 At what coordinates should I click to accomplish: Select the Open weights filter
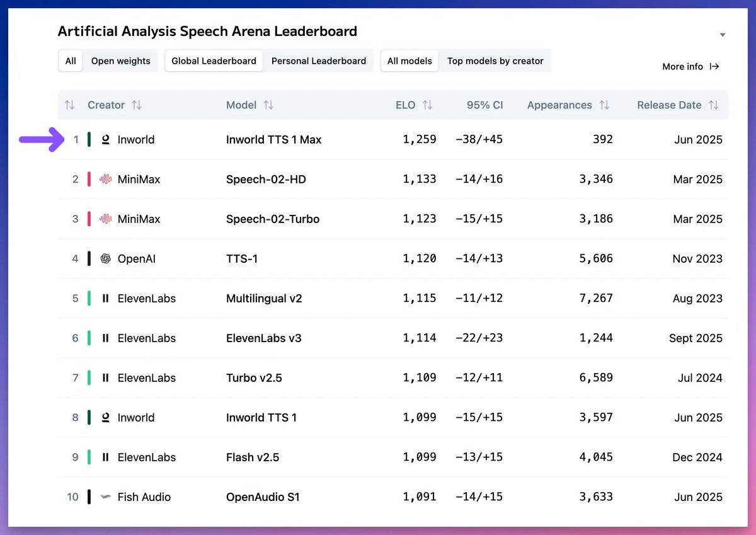tap(121, 61)
